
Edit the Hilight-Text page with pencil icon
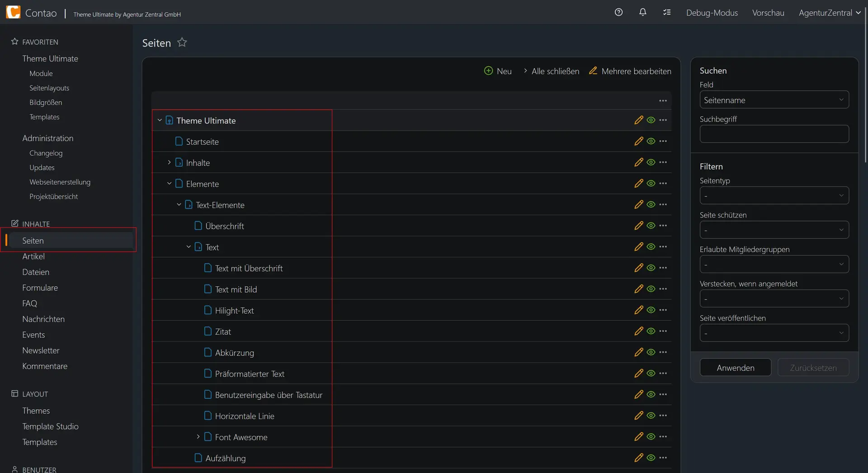[x=638, y=310]
